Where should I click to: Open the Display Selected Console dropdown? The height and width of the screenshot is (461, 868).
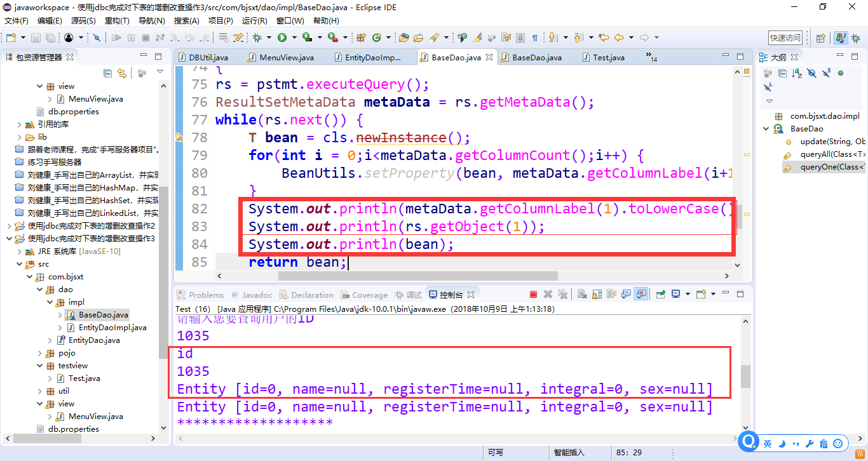click(688, 294)
